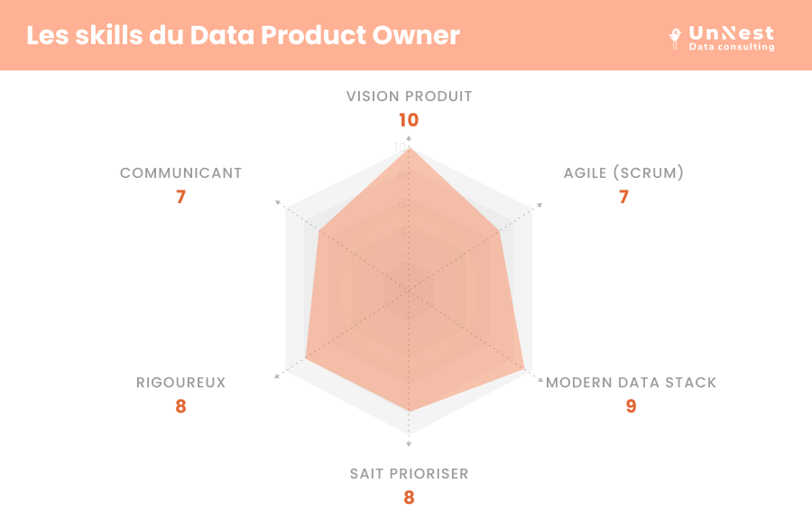Select the SAIT PRIORISER label
The image size is (812, 512).
[x=409, y=474]
